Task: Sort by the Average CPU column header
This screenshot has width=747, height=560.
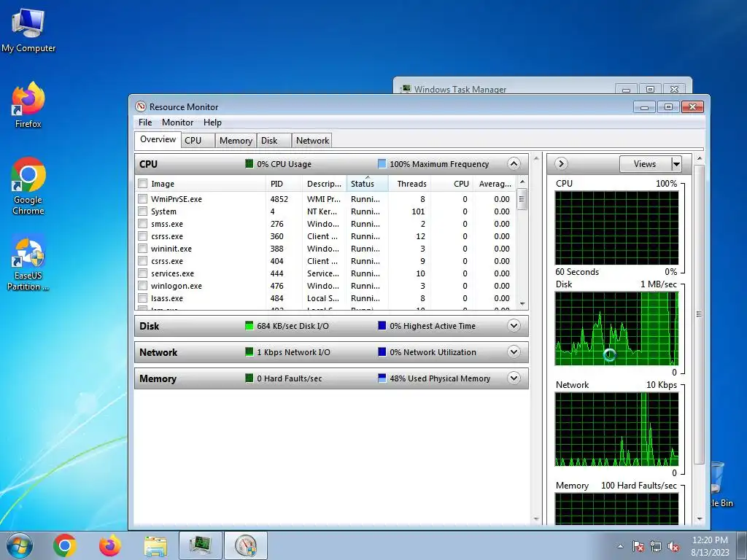Action: pos(495,183)
